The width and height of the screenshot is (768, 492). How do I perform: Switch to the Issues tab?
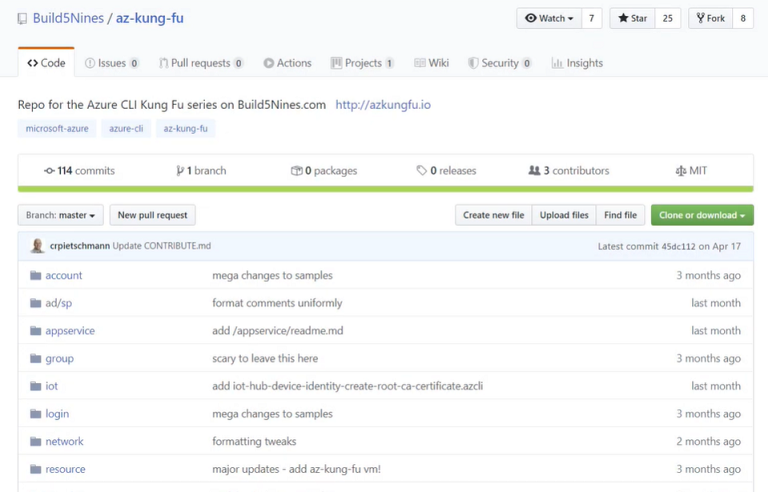[111, 63]
